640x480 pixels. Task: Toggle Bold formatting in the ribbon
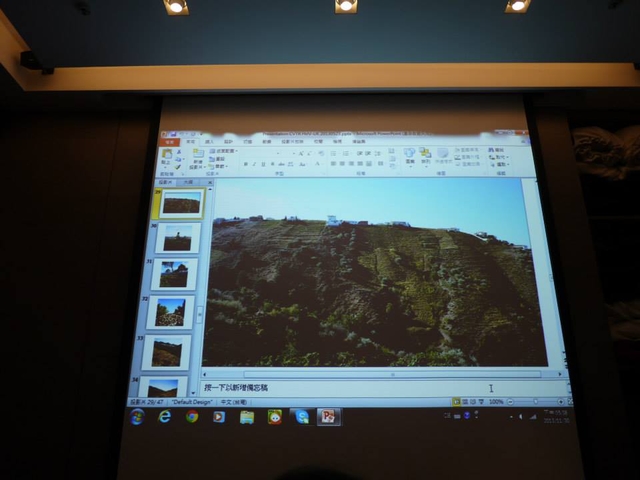(x=245, y=164)
